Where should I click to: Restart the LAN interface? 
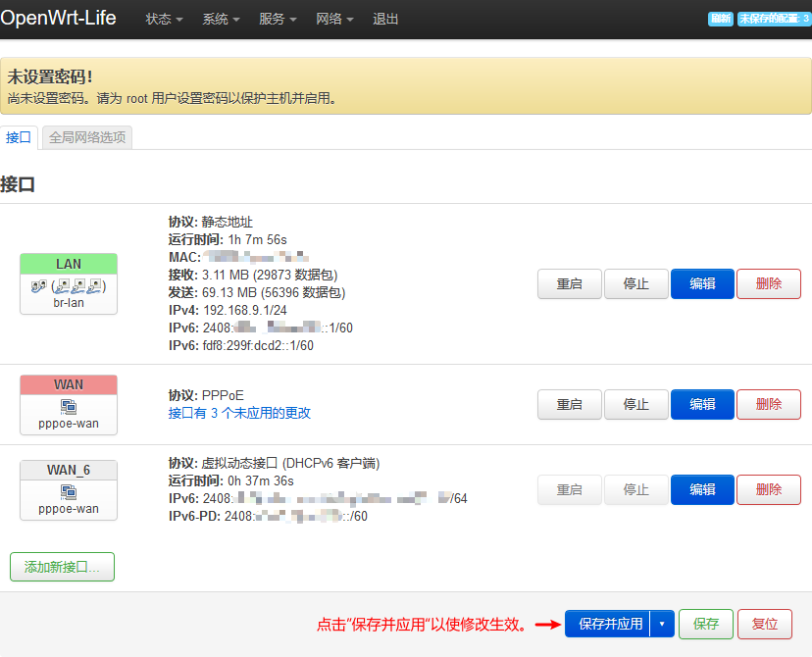(570, 283)
